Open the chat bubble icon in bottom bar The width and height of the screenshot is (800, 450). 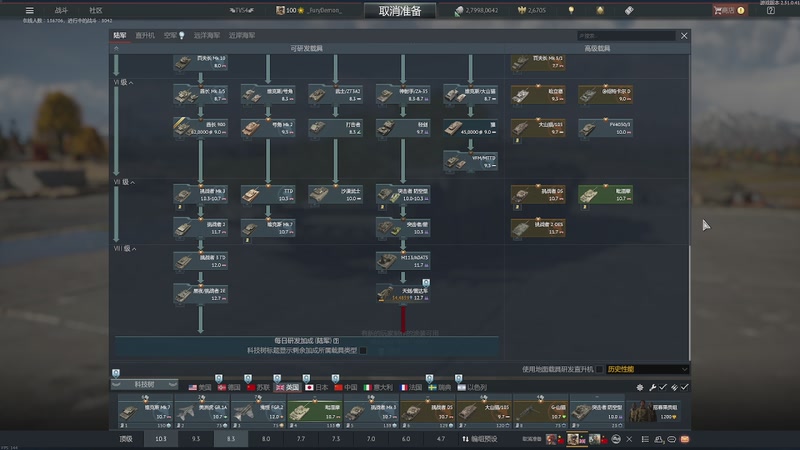coord(671,439)
